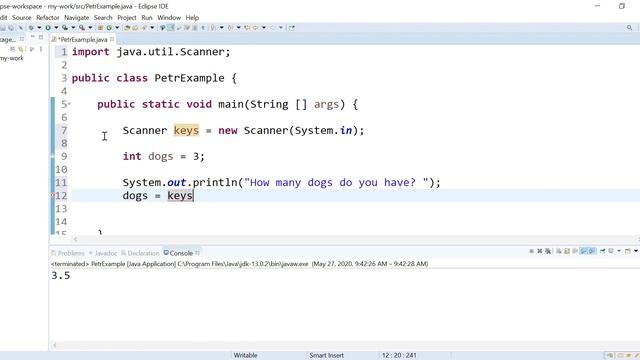Click line number 9 in the gutter
Viewport: 640px width, 360px height.
click(x=64, y=156)
